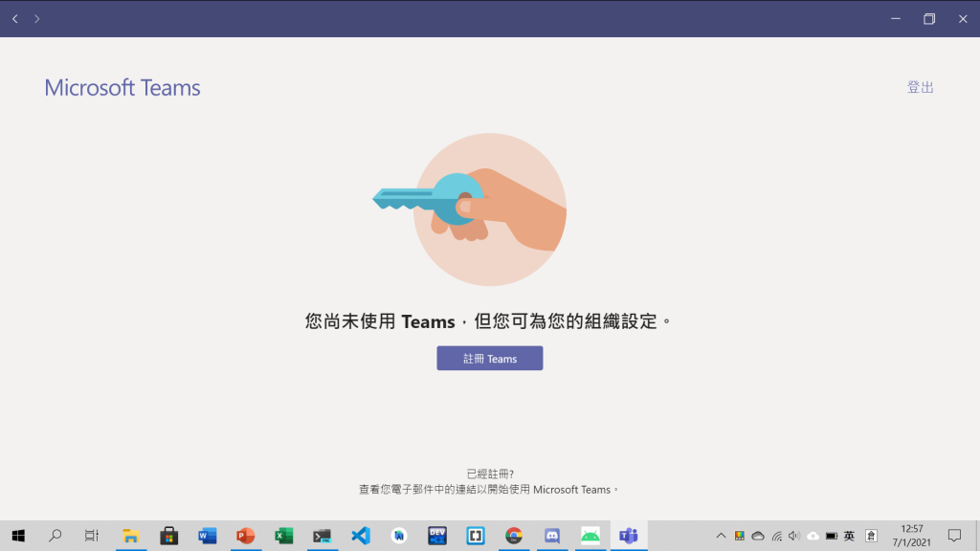Open Word from taskbar

pos(207,536)
